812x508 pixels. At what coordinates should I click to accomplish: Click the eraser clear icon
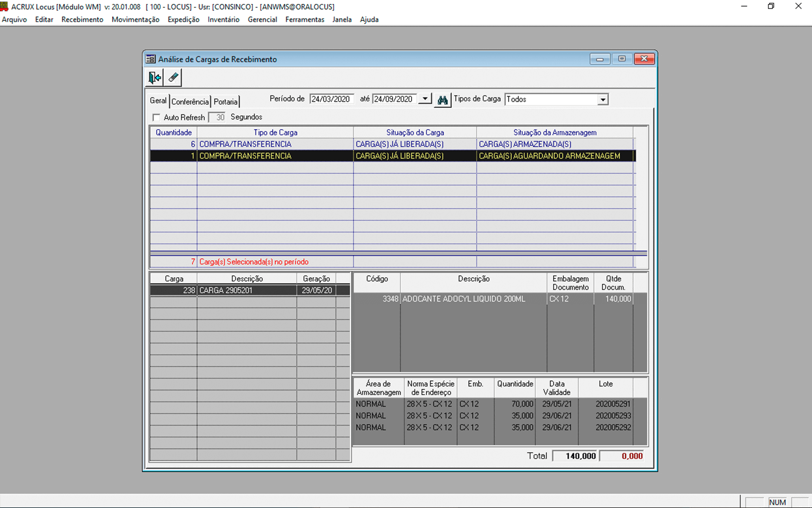(x=173, y=77)
